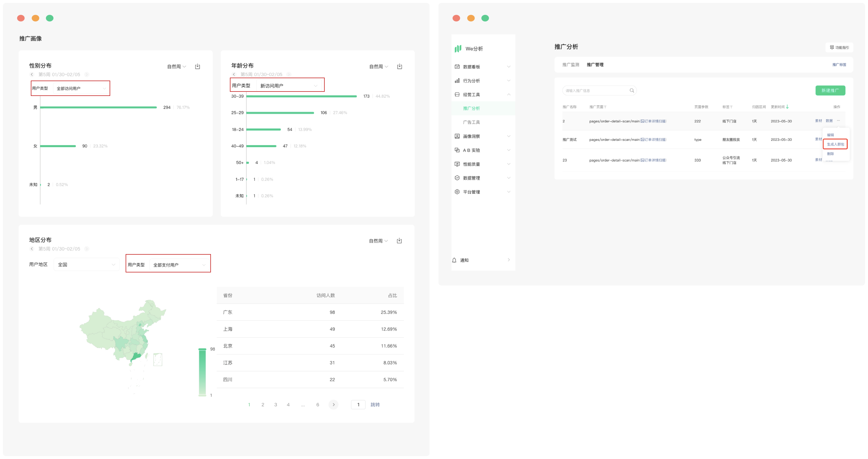This screenshot has width=868, height=459.
Task: Open the 功能指引 guide button
Action: click(839, 47)
